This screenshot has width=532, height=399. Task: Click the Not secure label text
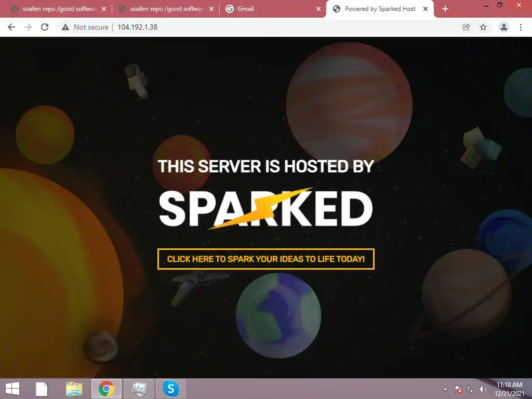click(91, 27)
